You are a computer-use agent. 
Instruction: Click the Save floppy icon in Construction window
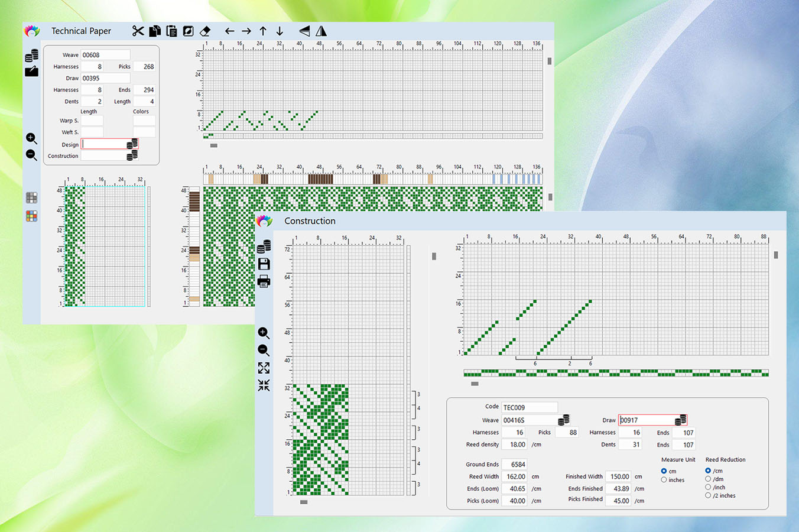(x=264, y=264)
